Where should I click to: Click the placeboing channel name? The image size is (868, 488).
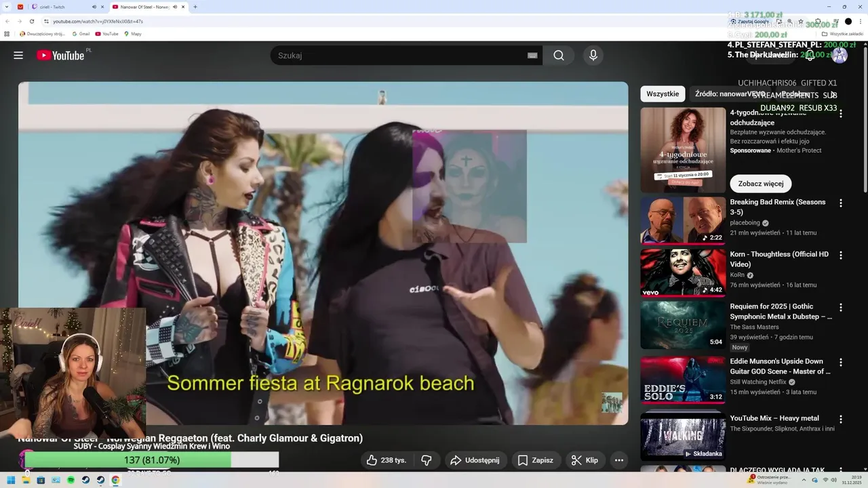(x=745, y=222)
